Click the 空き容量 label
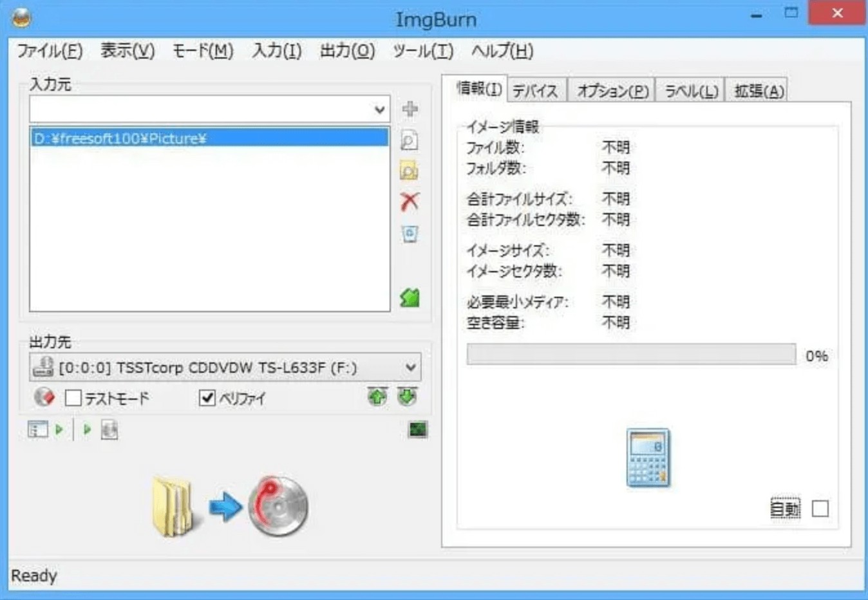The height and width of the screenshot is (600, 868). (x=495, y=323)
